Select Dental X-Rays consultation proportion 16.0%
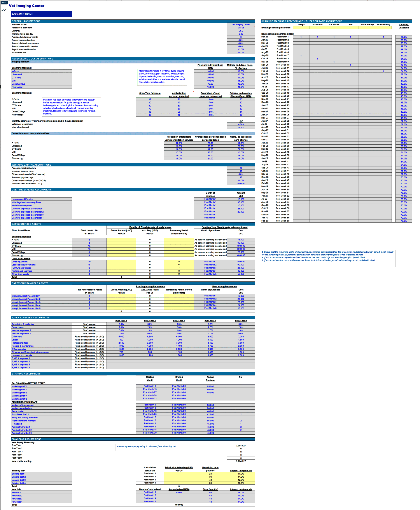420x510 pixels. click(179, 155)
